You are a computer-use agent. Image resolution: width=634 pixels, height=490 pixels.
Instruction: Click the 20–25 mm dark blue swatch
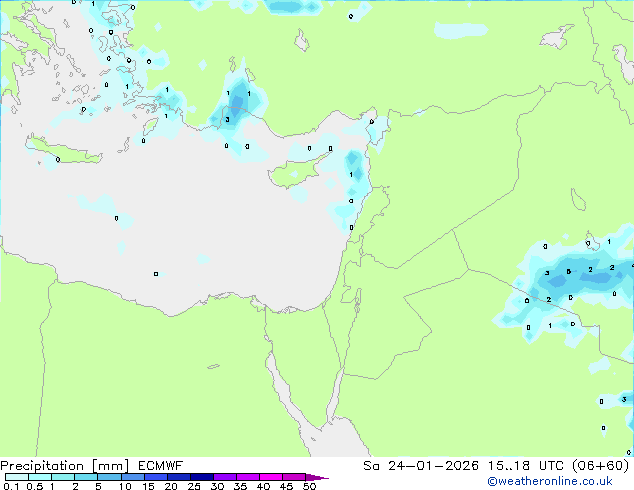coord(179,477)
